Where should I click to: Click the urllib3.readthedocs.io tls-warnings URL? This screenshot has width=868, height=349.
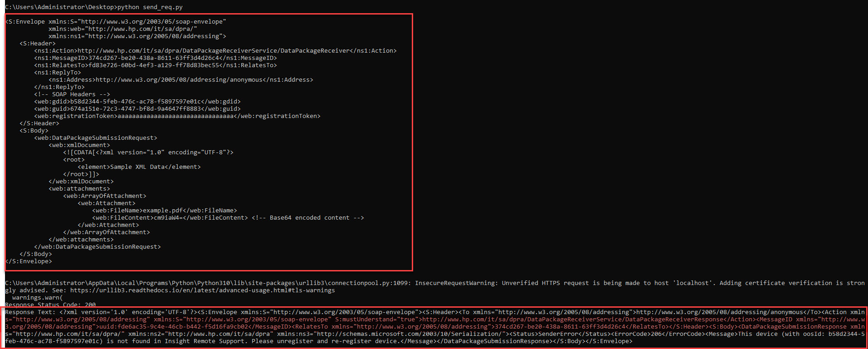pos(203,290)
